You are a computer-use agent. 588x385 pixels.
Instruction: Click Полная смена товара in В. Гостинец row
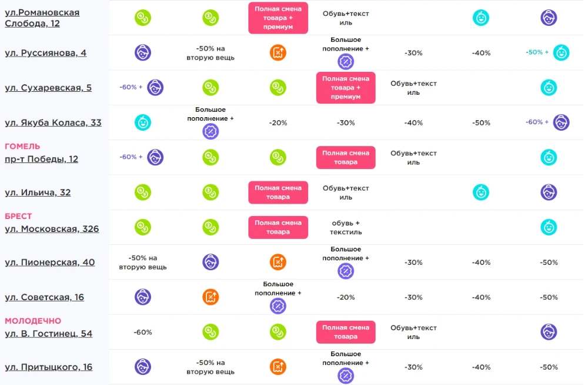[346, 332]
